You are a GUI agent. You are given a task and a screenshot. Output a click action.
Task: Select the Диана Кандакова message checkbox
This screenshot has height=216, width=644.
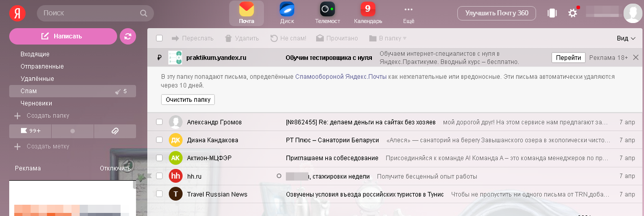tap(159, 140)
